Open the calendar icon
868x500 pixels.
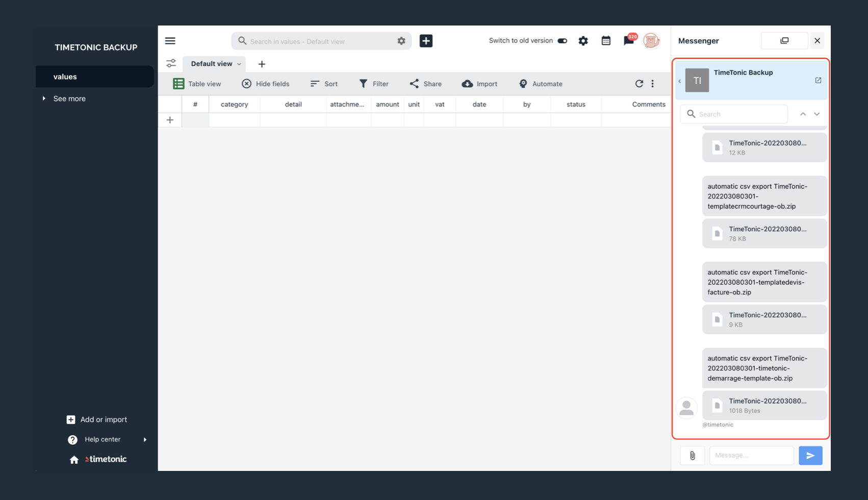(606, 41)
